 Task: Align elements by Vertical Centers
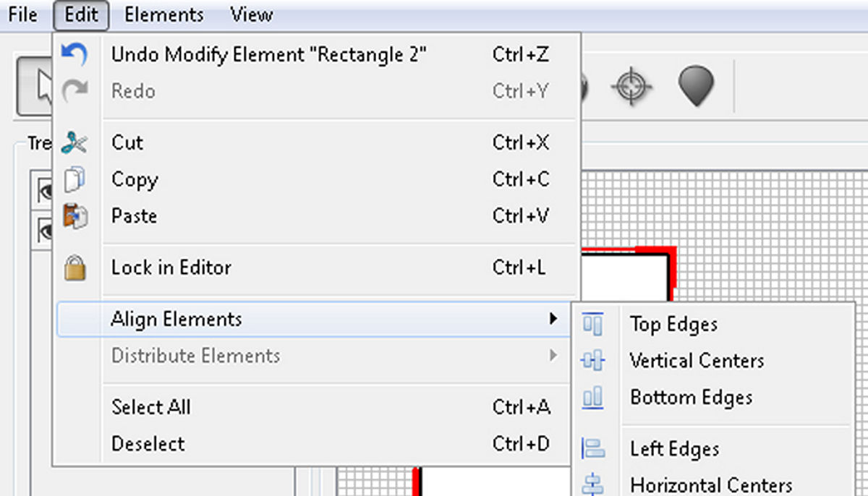[x=697, y=361]
